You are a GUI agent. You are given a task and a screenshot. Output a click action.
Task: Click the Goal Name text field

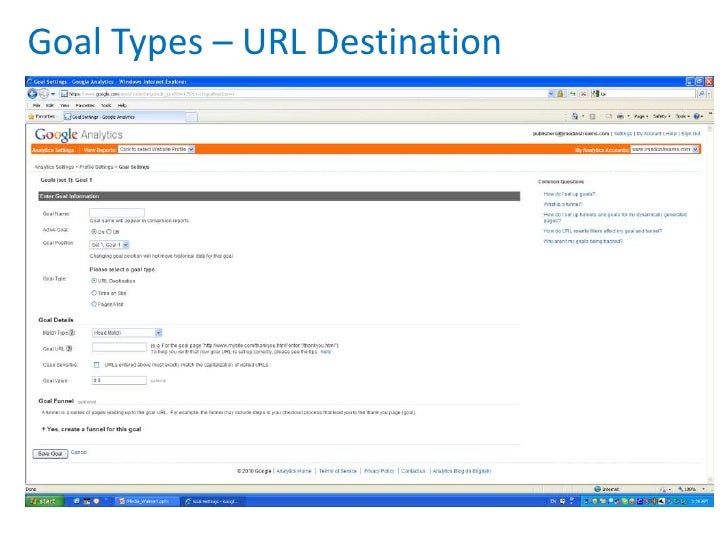pyautogui.click(x=117, y=213)
